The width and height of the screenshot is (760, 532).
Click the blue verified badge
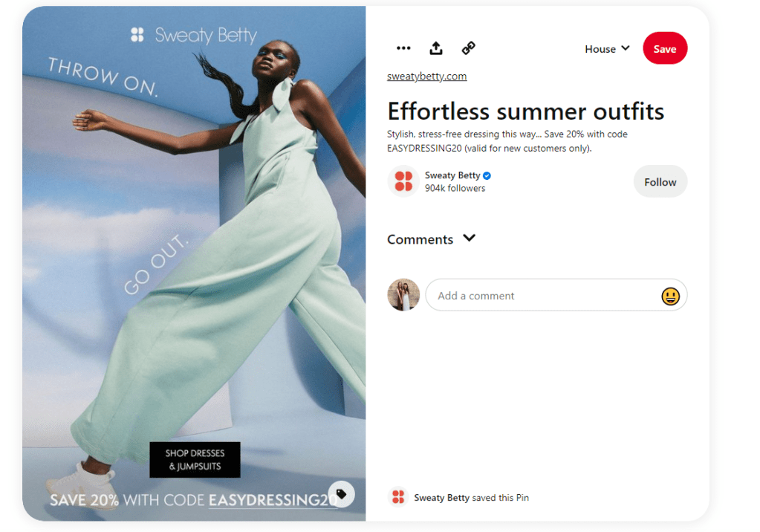(x=487, y=175)
